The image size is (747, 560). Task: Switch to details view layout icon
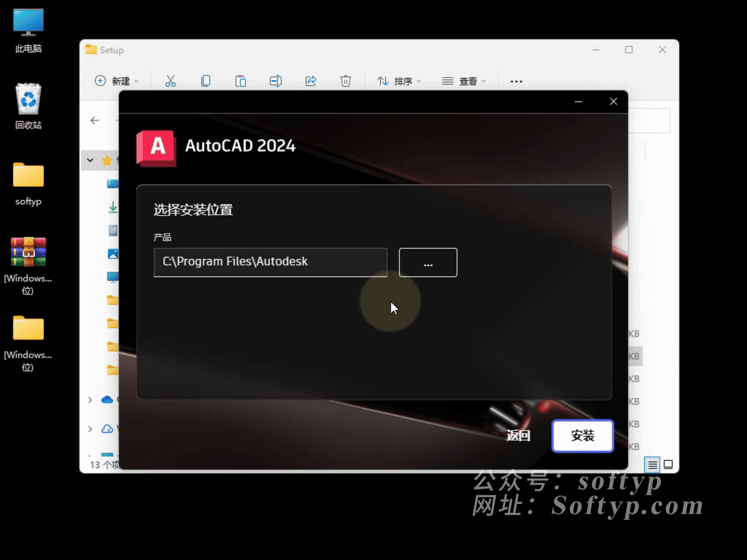652,465
